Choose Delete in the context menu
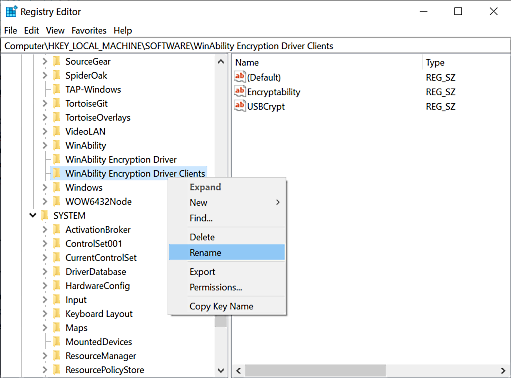Viewport: 511px width, 378px height. pos(227,237)
